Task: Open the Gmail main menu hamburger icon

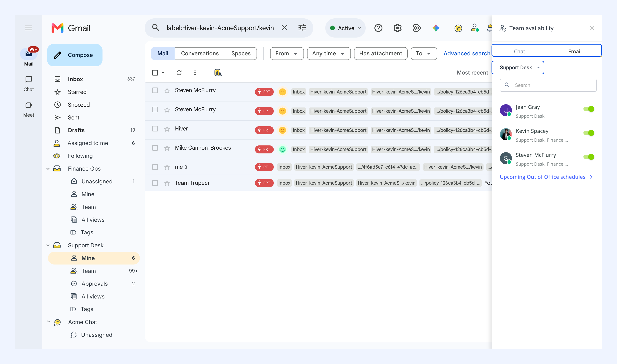Action: (29, 28)
